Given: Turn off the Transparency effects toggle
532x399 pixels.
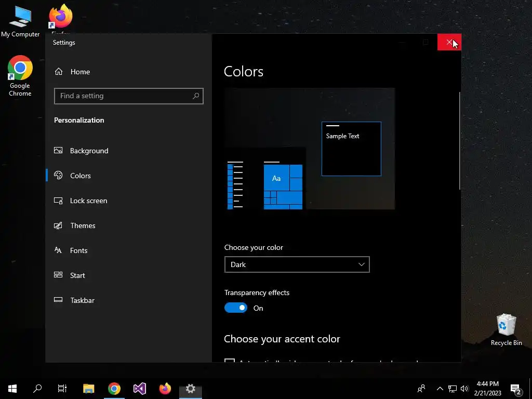Looking at the screenshot, I should (236, 308).
